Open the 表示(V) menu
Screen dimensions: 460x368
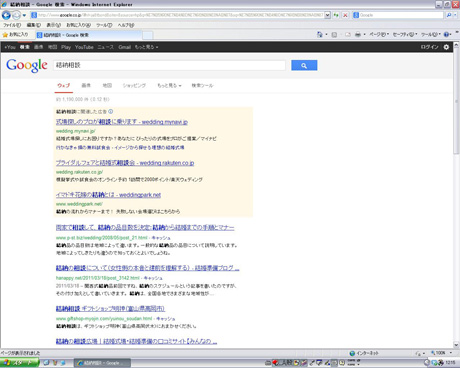53,25
